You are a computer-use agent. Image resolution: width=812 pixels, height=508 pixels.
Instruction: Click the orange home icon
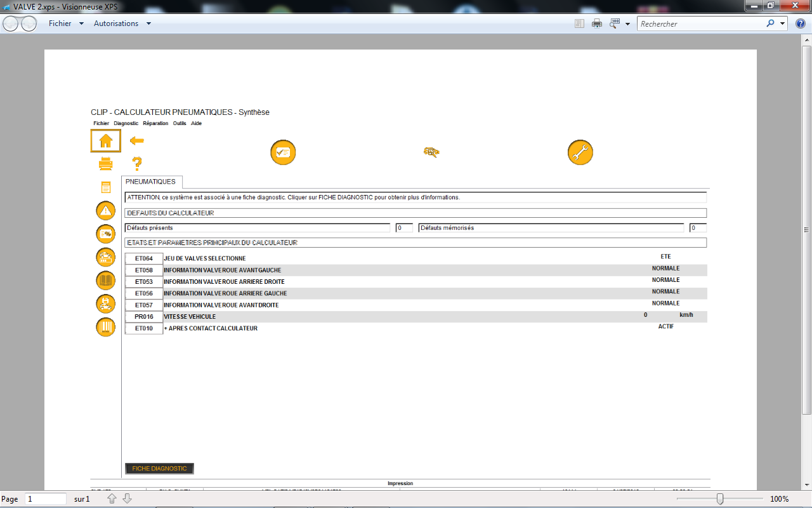(106, 141)
